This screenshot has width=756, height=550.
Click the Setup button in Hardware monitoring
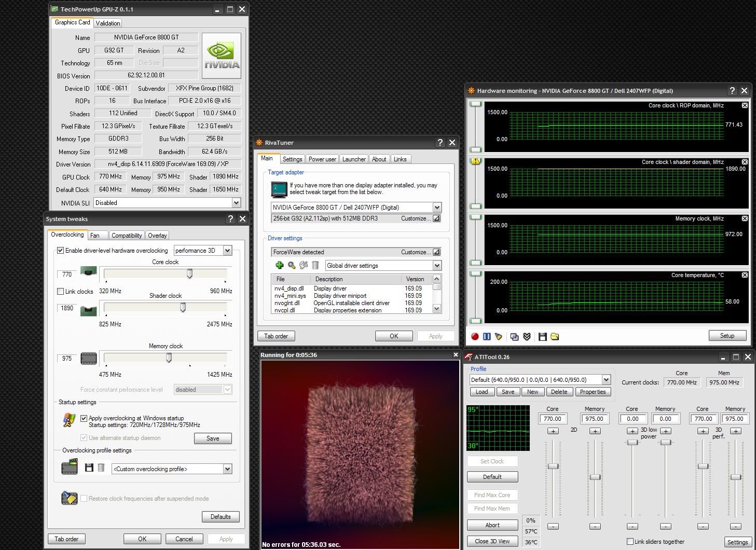click(x=727, y=336)
